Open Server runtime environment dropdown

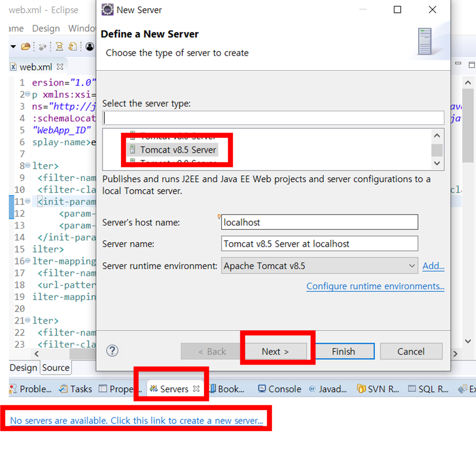tap(319, 266)
